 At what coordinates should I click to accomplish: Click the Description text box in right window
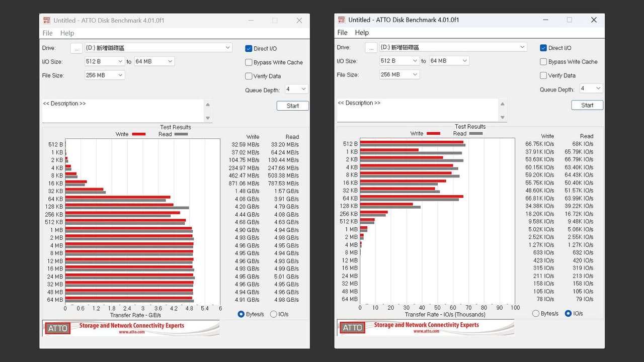click(x=418, y=110)
